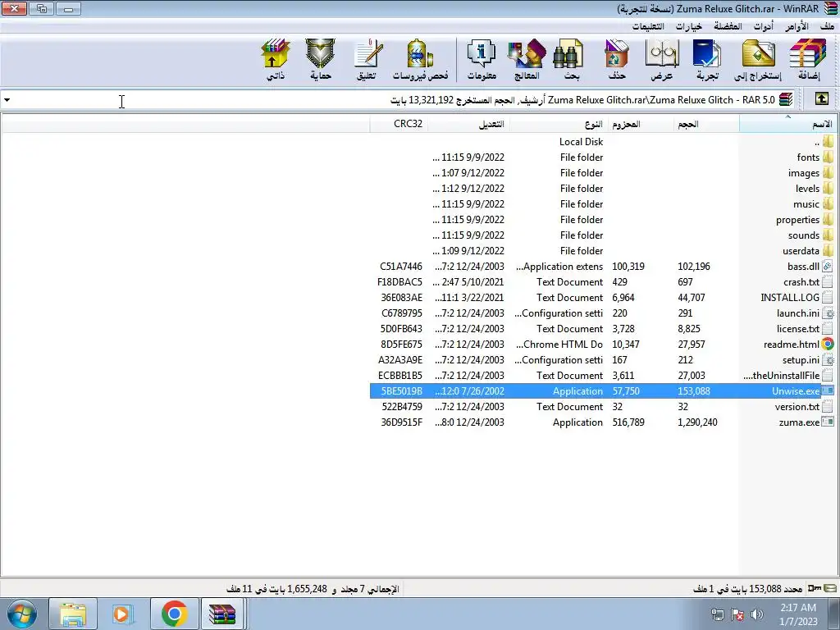This screenshot has height=630, width=840.
Task: Open Google Chrome from the taskbar
Action: tap(174, 614)
